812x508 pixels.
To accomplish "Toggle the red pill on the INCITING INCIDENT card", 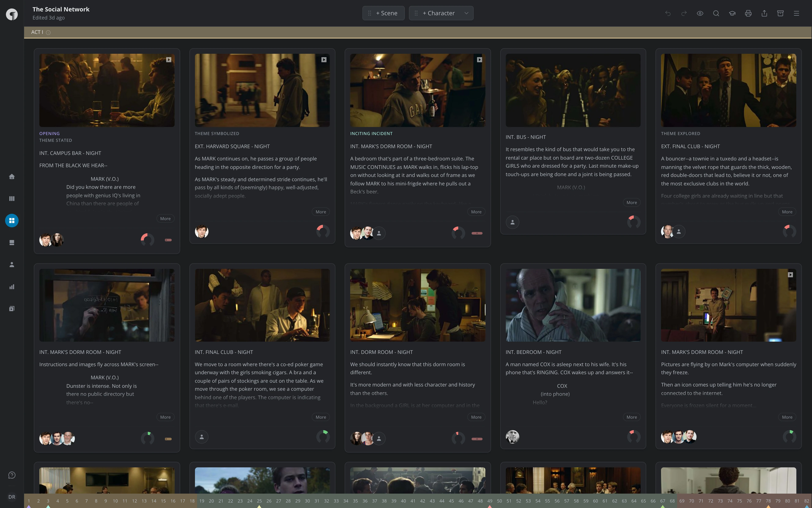I will [477, 233].
